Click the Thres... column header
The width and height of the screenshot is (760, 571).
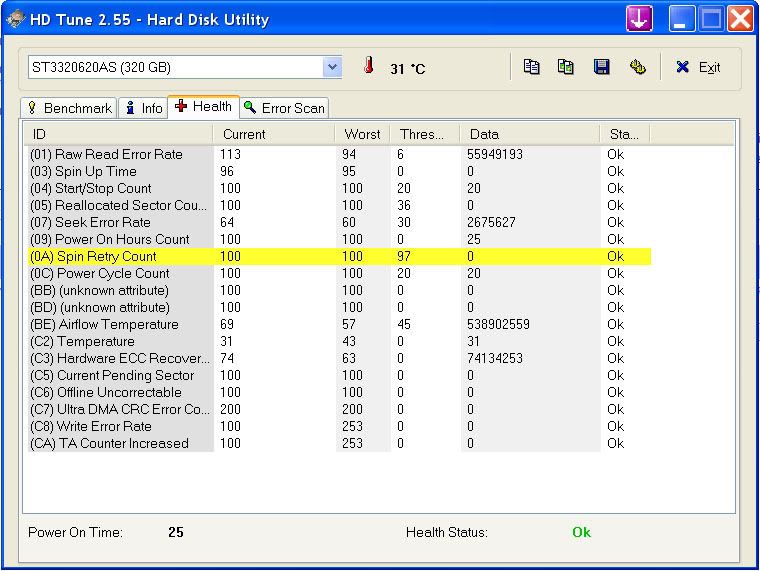tap(425, 134)
